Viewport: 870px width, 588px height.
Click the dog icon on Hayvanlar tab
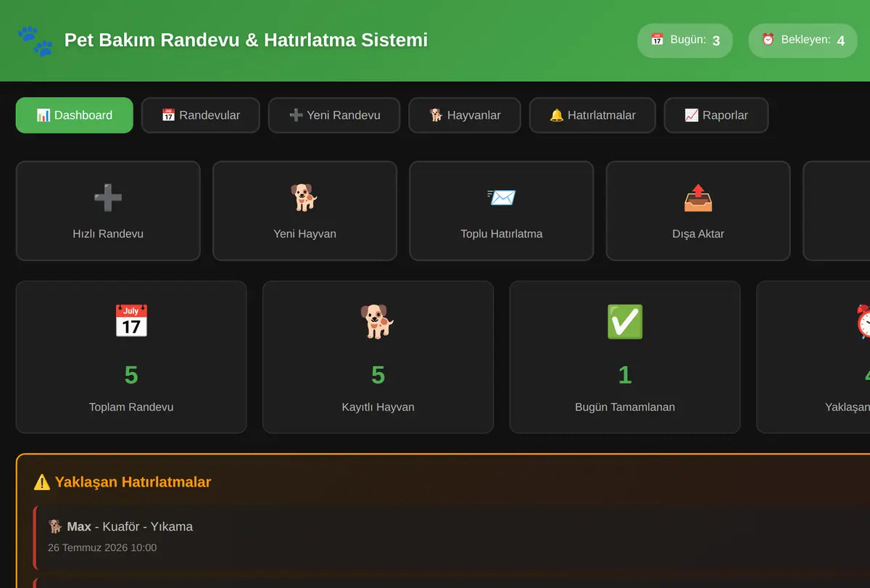point(436,115)
